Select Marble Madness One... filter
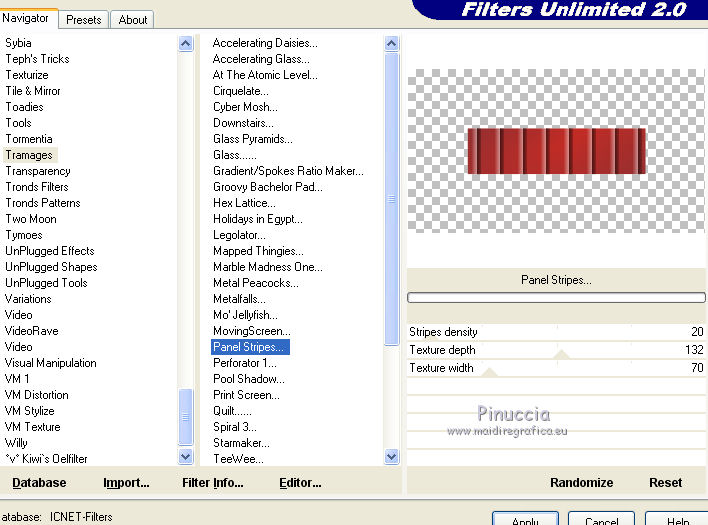 click(268, 267)
